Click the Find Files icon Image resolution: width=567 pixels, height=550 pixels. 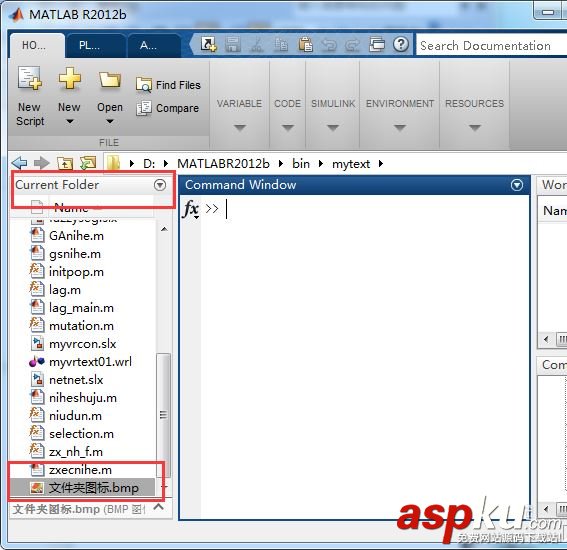pyautogui.click(x=144, y=85)
